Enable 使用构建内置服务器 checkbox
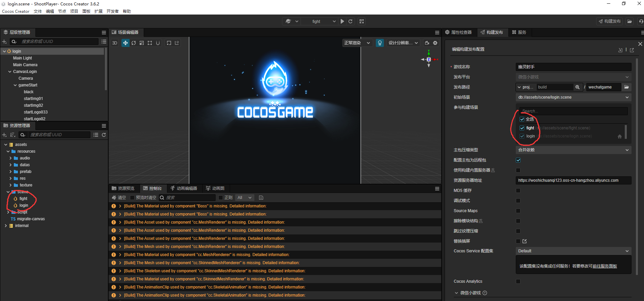Screen dimensions: 644x301 click(x=518, y=170)
